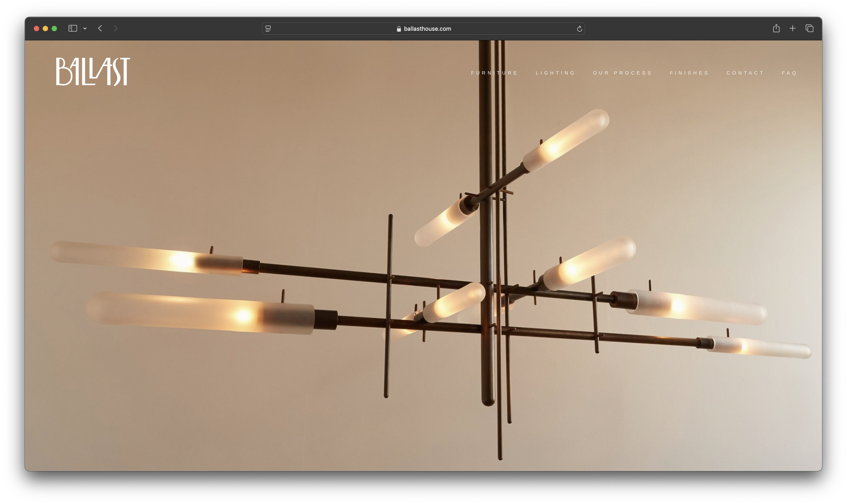This screenshot has height=504, width=847.
Task: Navigate to the FINISHES page
Action: 689,73
